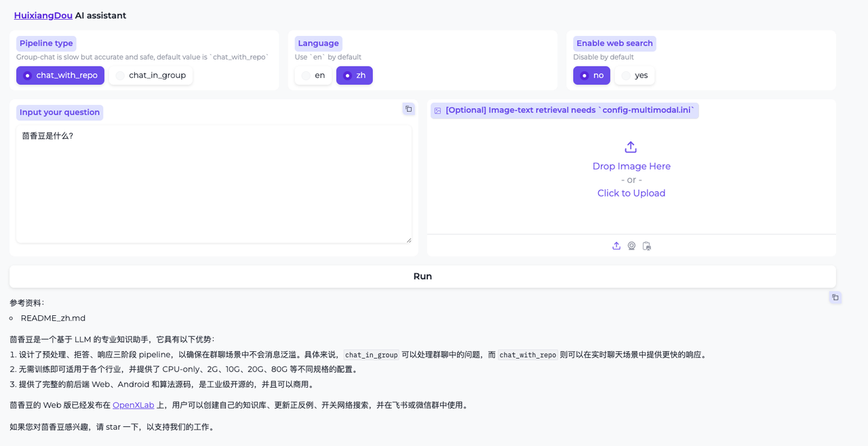
Task: Open the OpenXLab link in answer
Action: 134,405
